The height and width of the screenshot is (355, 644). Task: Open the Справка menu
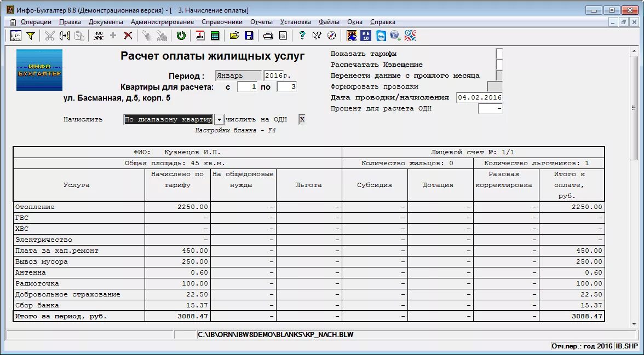(382, 22)
